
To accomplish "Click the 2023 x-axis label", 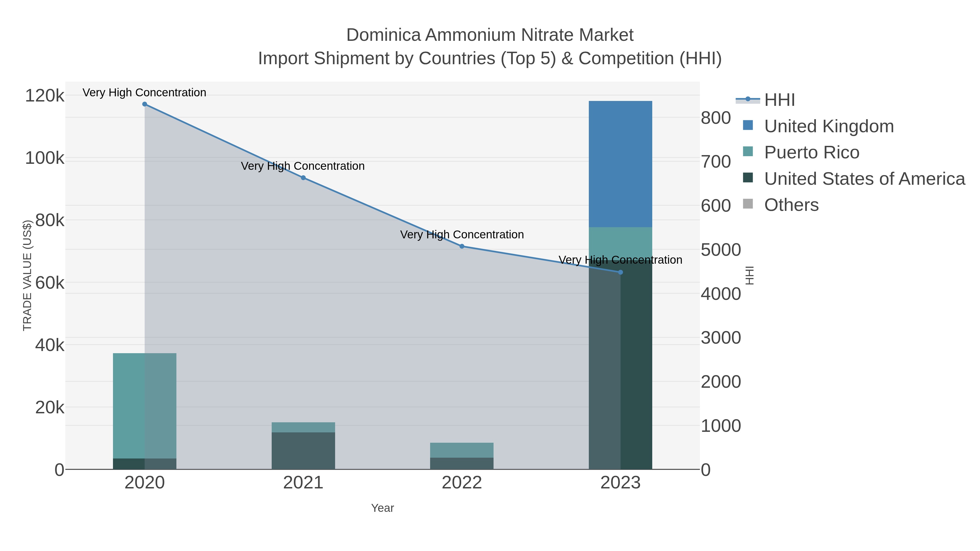I will [620, 483].
